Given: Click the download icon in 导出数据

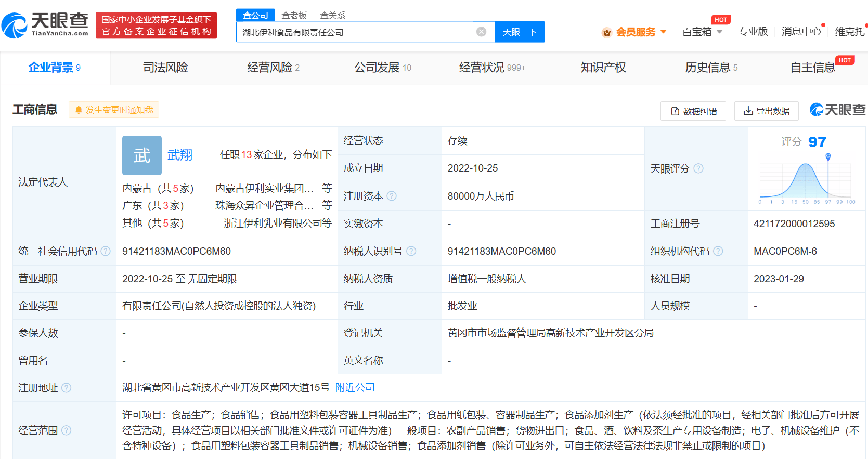Looking at the screenshot, I should tap(748, 111).
